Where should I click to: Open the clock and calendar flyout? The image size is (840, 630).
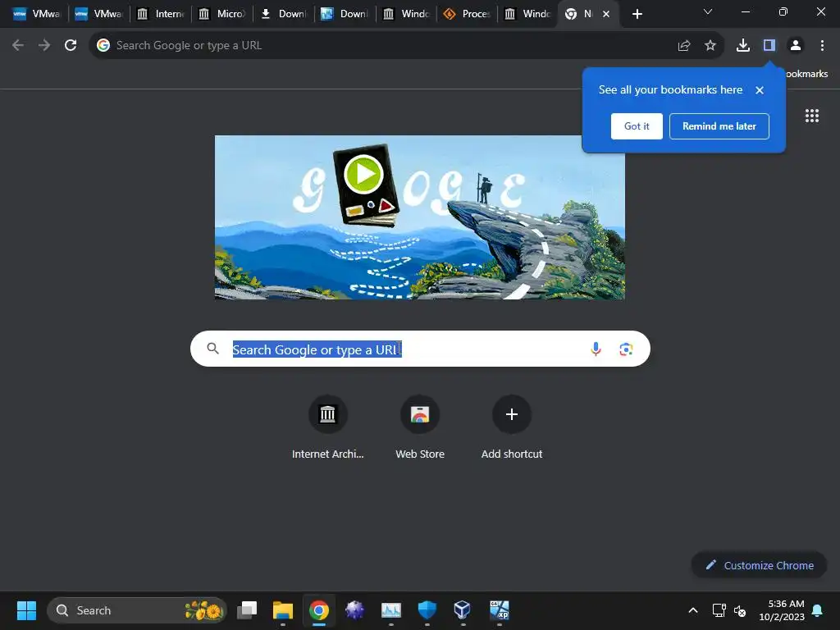coord(782,610)
